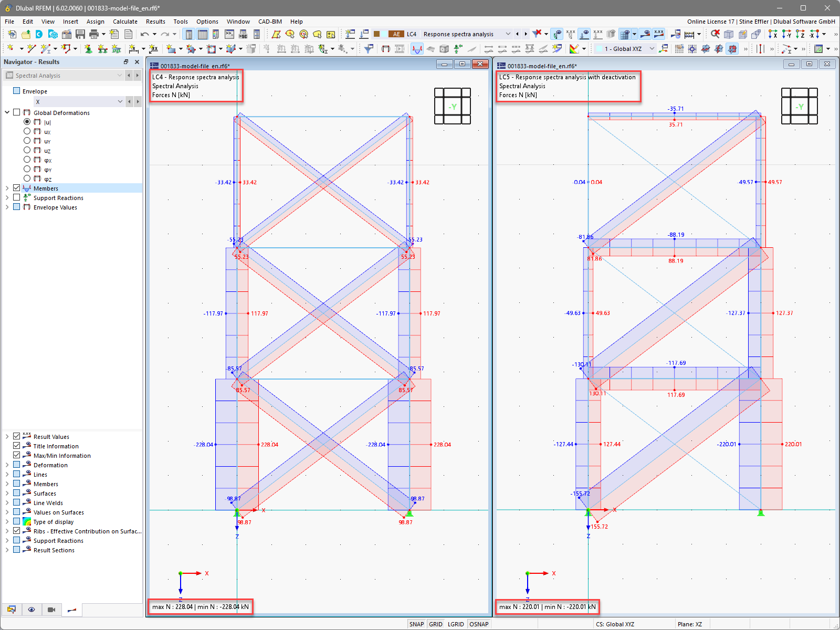Open the CAD-BIM menu
This screenshot has height=630, width=840.
pos(269,22)
